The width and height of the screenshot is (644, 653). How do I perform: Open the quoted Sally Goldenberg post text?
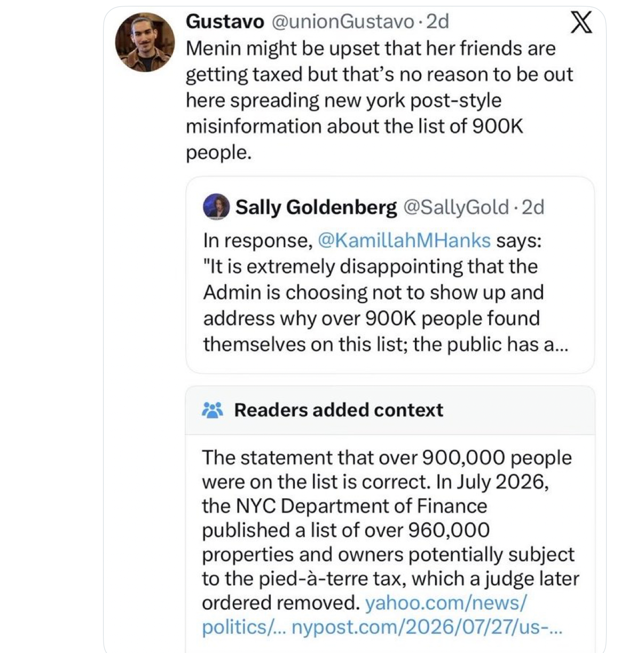(x=386, y=292)
